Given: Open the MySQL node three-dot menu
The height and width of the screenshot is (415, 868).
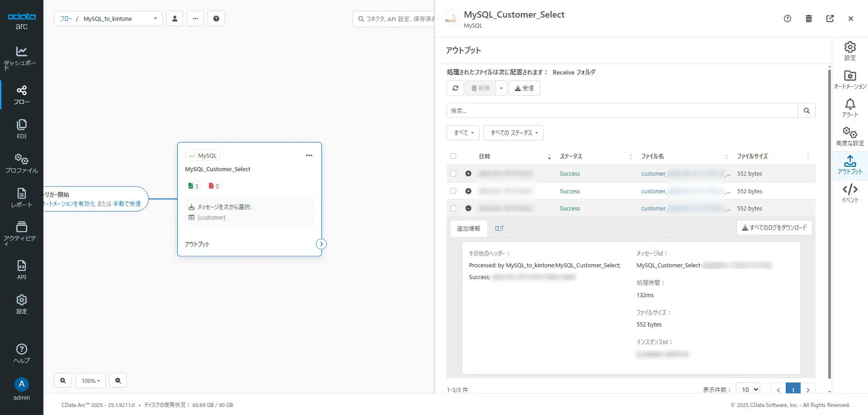Looking at the screenshot, I should click(x=309, y=155).
